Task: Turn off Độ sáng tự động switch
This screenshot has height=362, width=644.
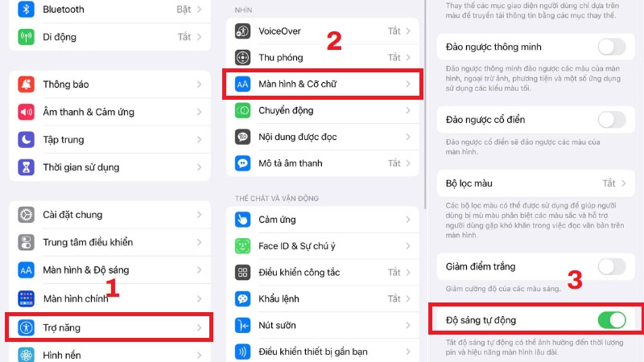Action: point(612,320)
